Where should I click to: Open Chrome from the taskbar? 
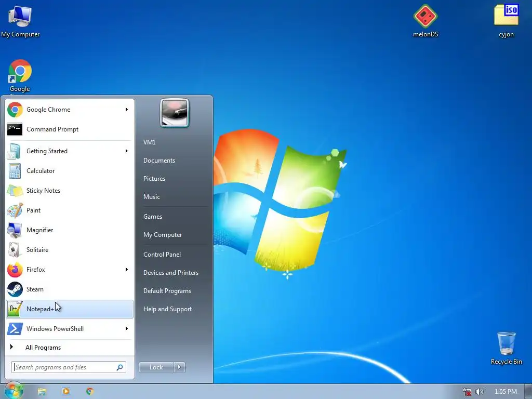coord(90,392)
